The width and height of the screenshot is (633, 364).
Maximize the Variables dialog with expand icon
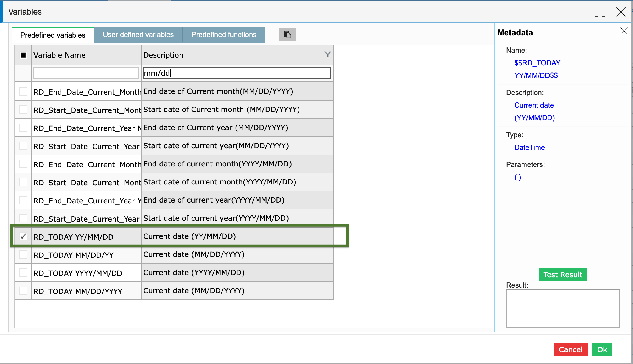[600, 12]
